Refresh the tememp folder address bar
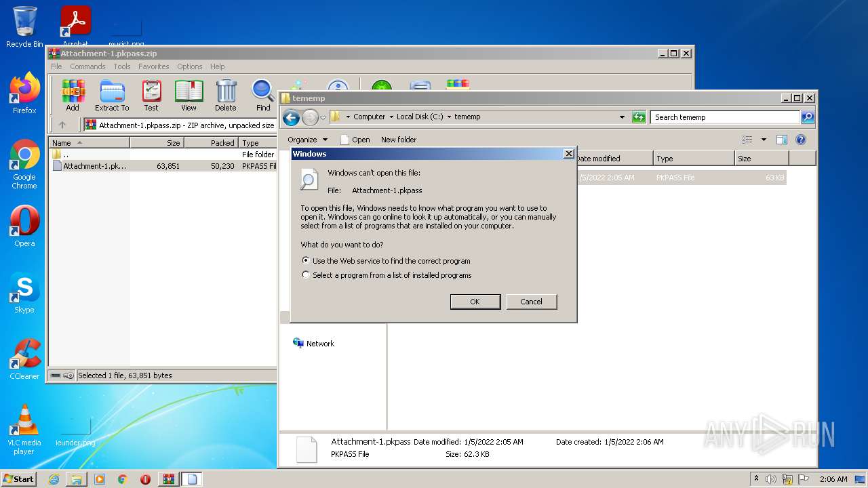Image resolution: width=868 pixels, height=488 pixels. click(639, 117)
